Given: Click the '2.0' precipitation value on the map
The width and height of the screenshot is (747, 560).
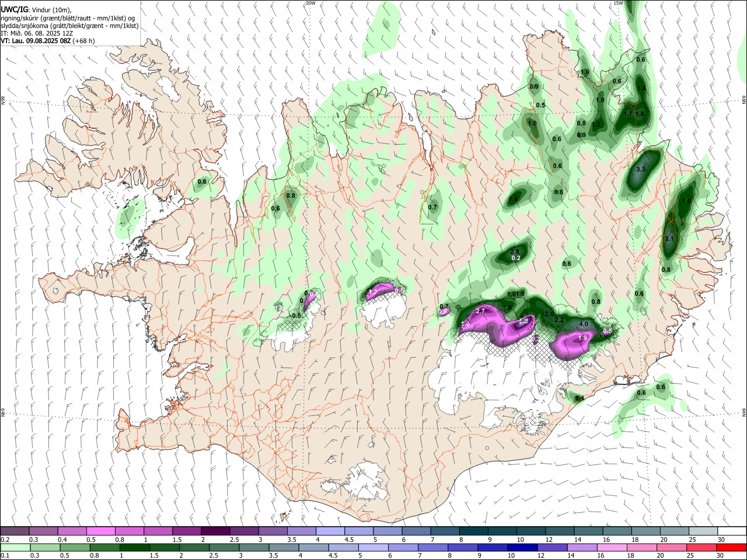Looking at the screenshot, I should 549,314.
